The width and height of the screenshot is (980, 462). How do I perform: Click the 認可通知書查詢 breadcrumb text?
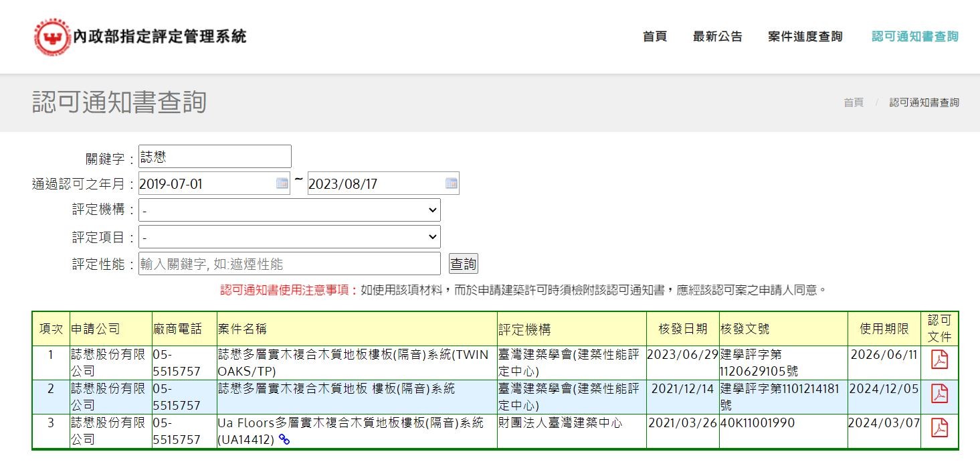point(924,102)
